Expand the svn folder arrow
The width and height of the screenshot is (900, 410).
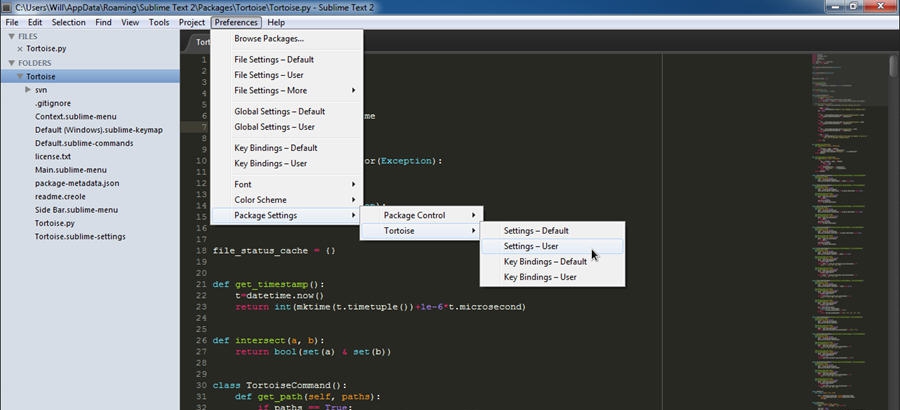(28, 90)
